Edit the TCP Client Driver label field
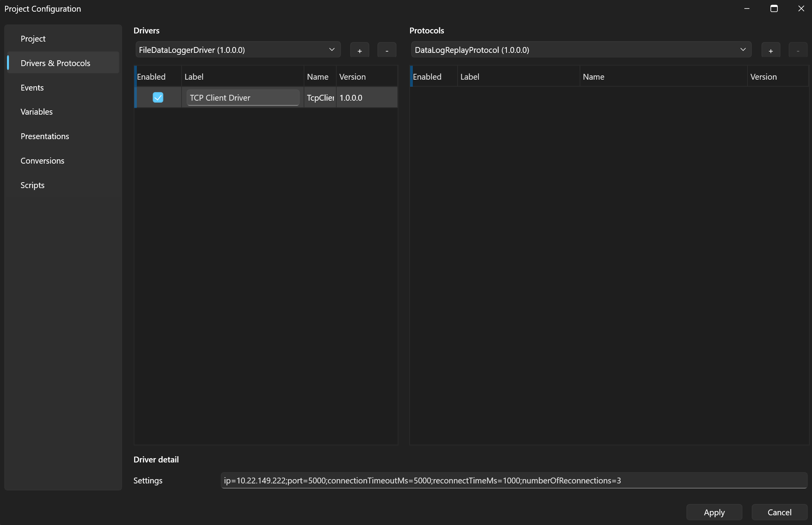This screenshot has height=525, width=812. (x=243, y=98)
